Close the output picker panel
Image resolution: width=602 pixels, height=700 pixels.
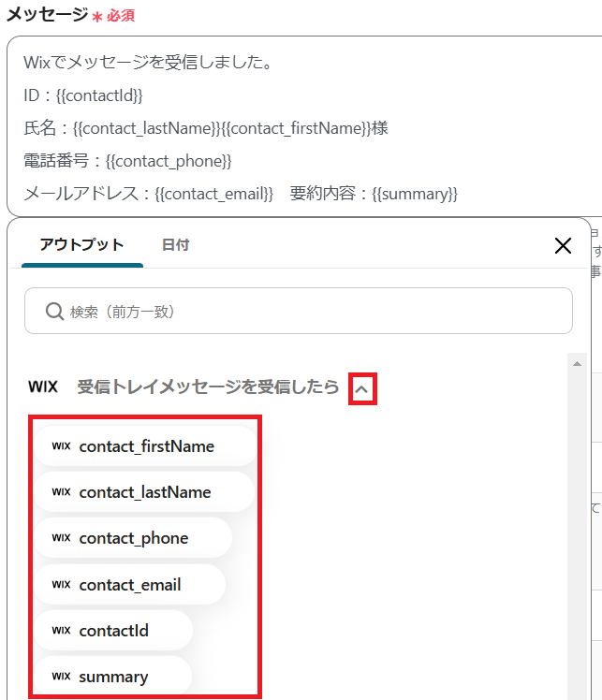pyautogui.click(x=563, y=246)
